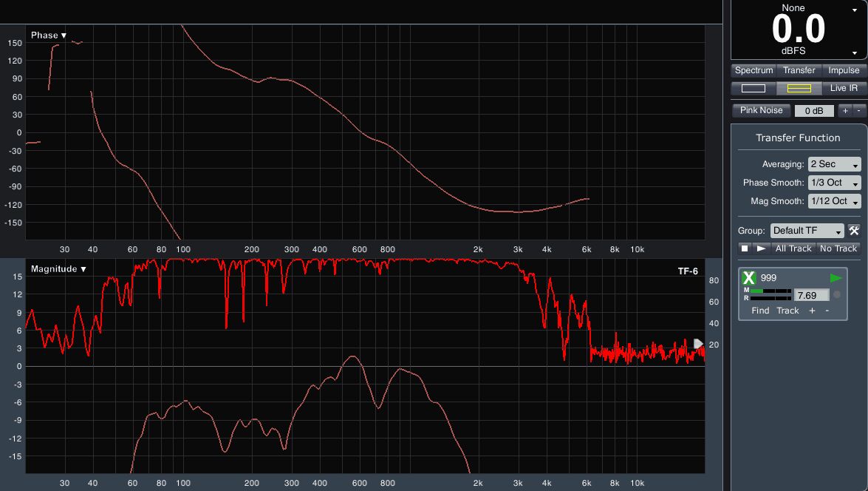
Task: Start all measurements with the play button
Action: click(762, 248)
